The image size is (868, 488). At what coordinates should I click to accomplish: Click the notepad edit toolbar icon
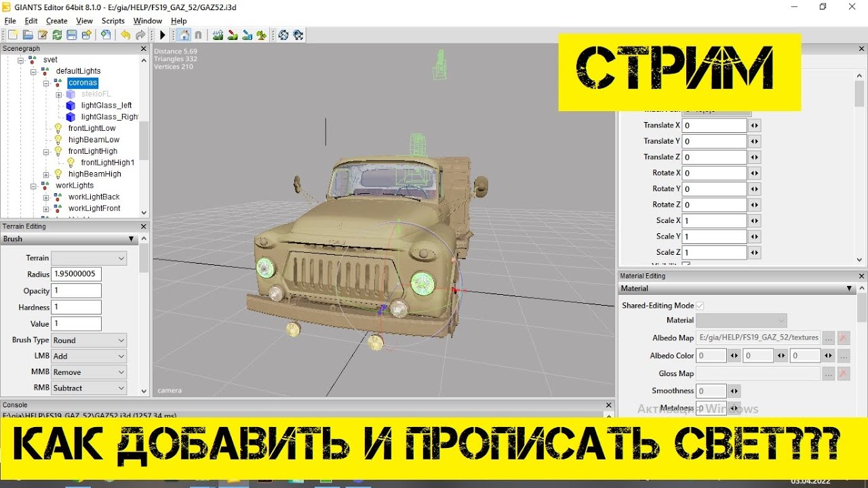[43, 35]
